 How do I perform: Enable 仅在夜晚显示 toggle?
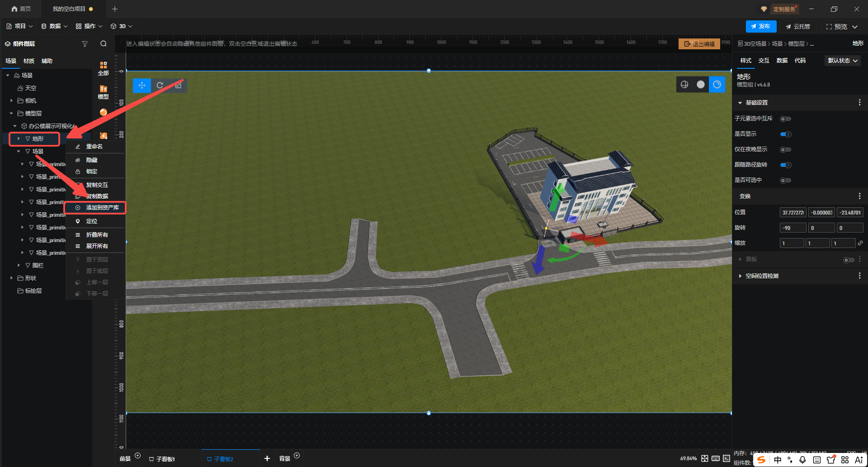(x=786, y=150)
